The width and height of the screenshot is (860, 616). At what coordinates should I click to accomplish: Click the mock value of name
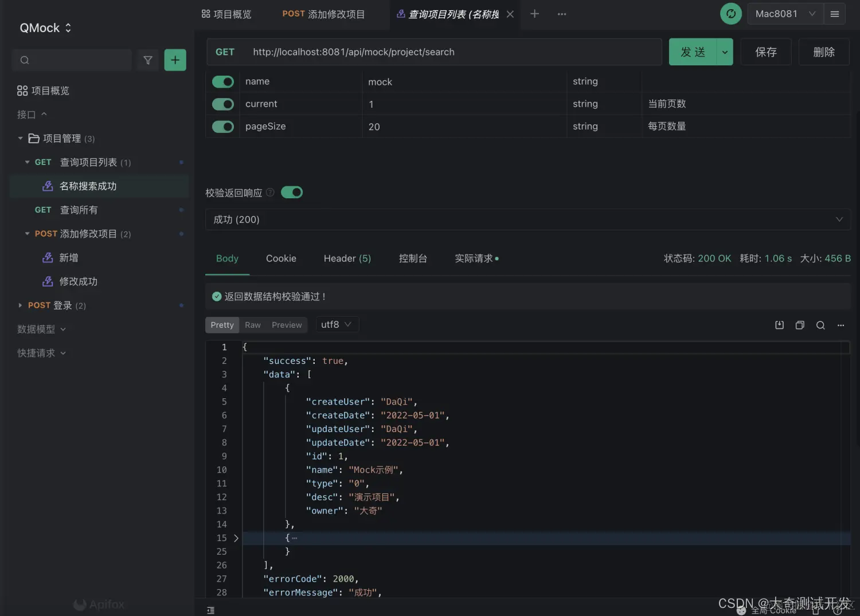tap(380, 82)
